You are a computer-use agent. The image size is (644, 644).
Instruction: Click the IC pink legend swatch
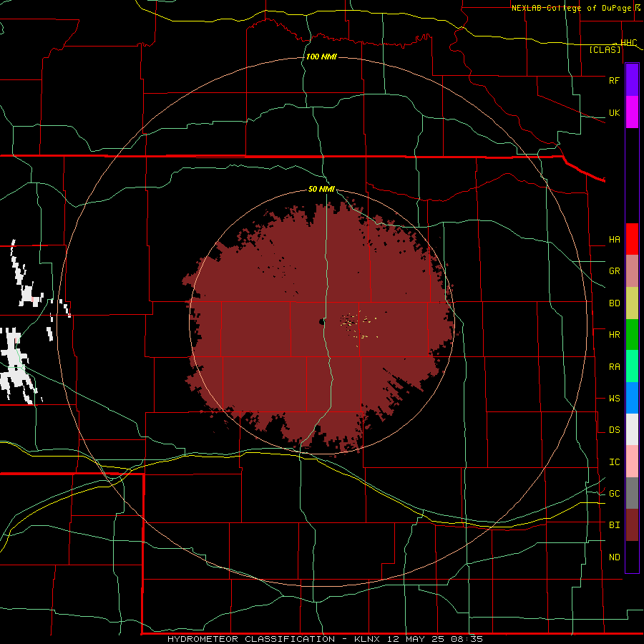pos(632,462)
